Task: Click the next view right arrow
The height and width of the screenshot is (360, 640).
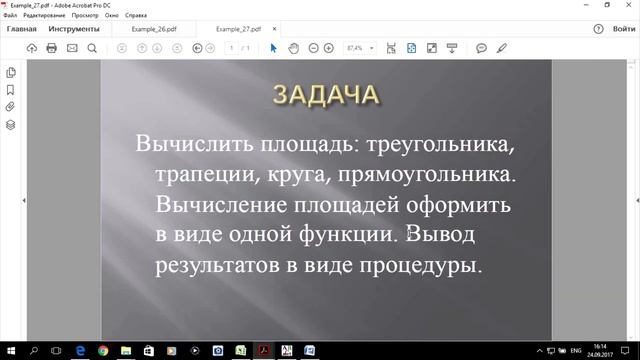Action: [210, 48]
